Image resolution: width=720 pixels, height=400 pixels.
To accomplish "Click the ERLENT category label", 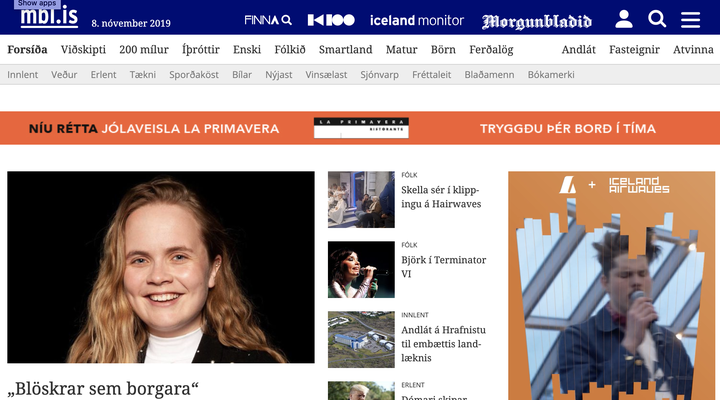I will tap(412, 385).
